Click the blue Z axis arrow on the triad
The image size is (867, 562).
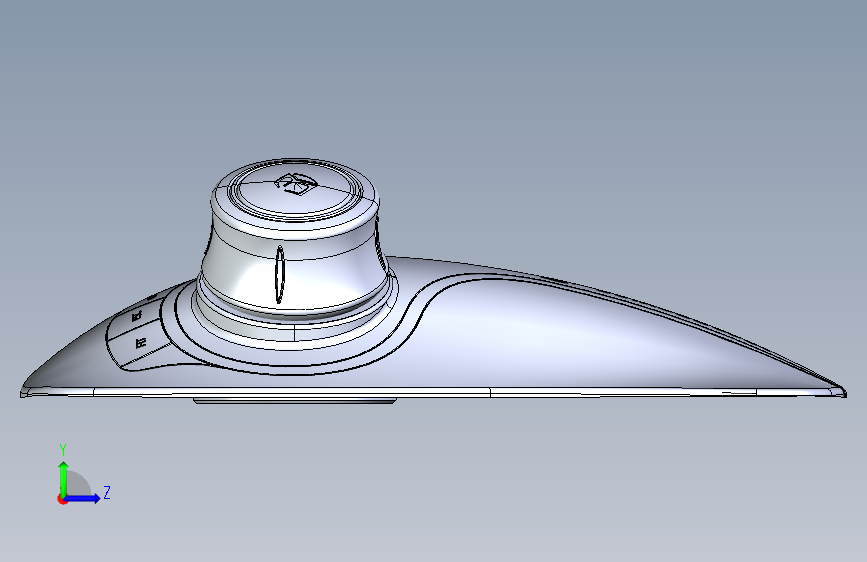tap(83, 498)
